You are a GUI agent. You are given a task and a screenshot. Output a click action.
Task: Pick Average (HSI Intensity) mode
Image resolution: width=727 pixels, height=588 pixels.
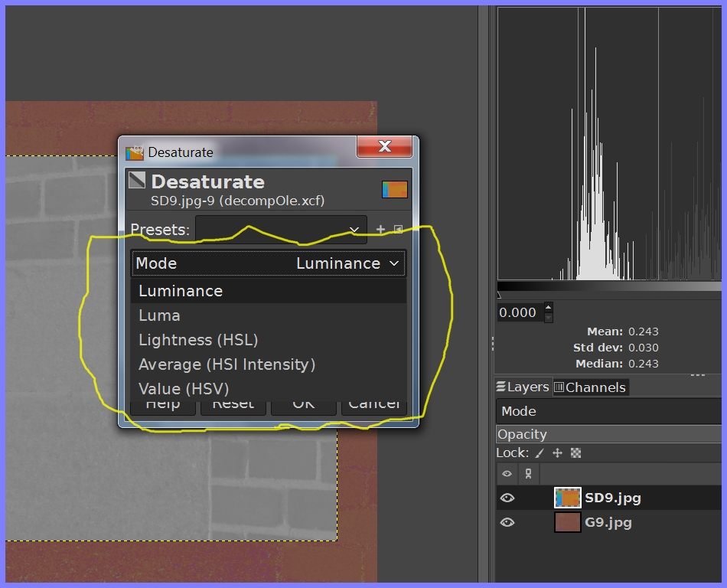tap(227, 364)
